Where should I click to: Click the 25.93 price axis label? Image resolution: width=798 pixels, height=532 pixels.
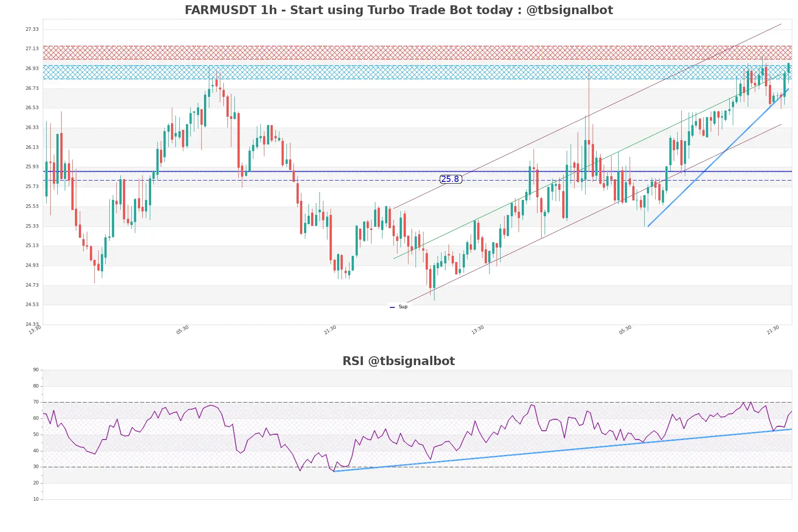32,167
